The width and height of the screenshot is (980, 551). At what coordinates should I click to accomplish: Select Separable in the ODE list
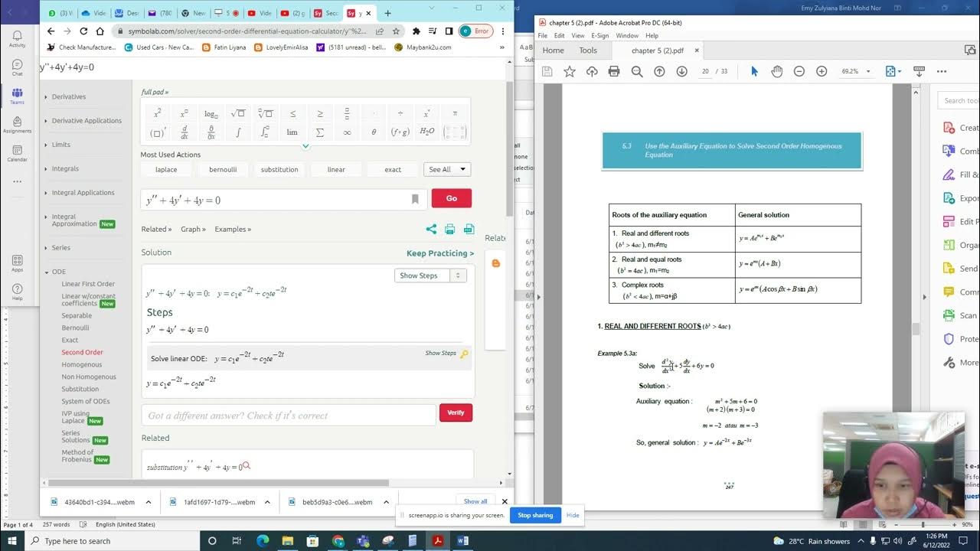(x=77, y=315)
